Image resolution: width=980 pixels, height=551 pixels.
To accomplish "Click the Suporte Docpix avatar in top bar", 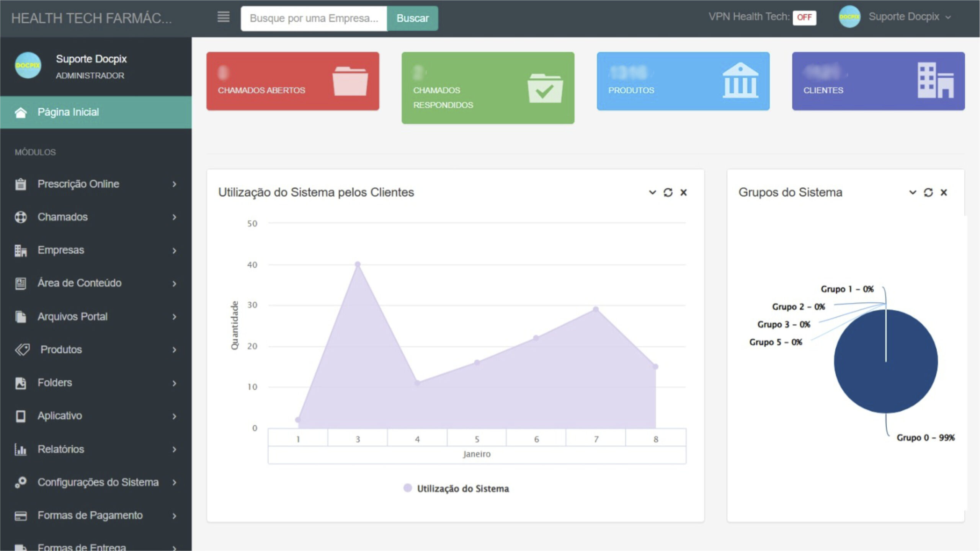I will pos(849,17).
